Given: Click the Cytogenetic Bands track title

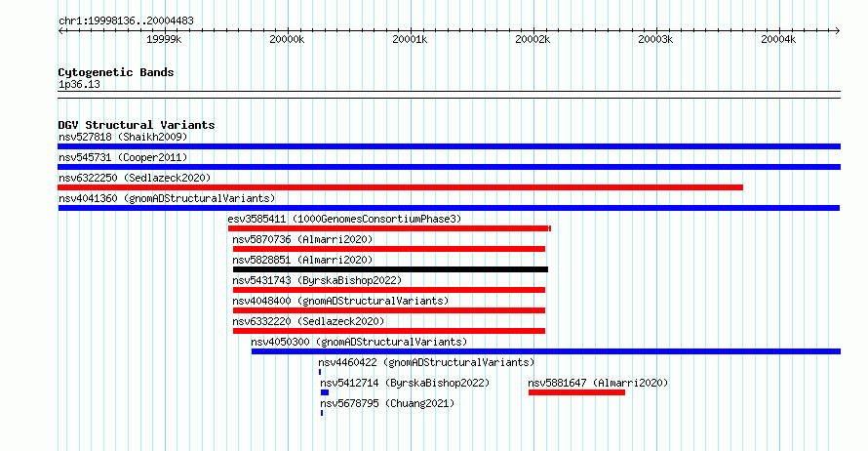Looking at the screenshot, I should pos(116,72).
